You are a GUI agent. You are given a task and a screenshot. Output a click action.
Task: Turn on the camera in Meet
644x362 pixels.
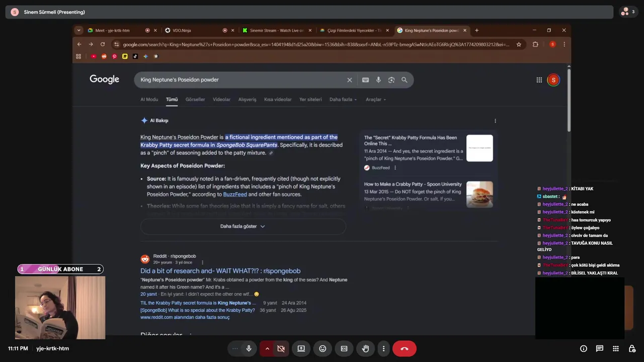coord(281,348)
